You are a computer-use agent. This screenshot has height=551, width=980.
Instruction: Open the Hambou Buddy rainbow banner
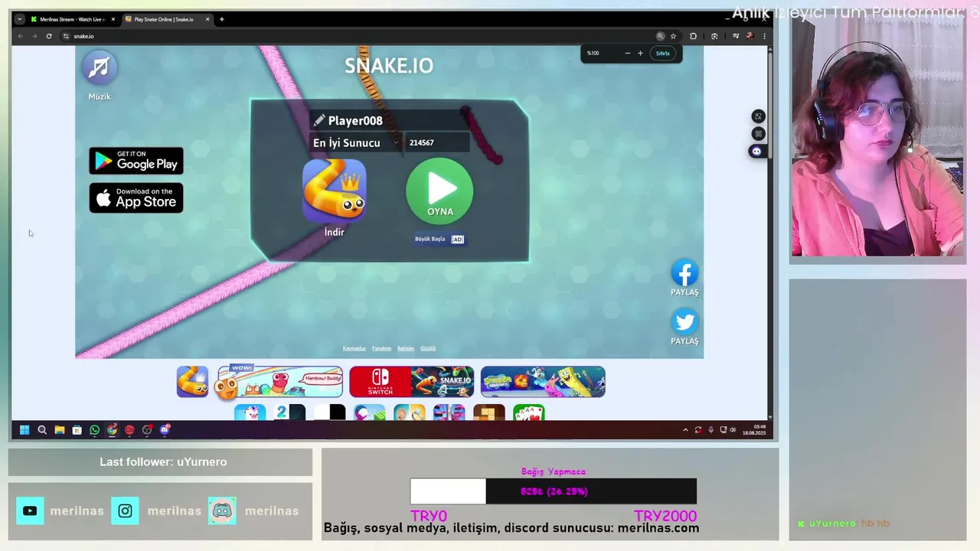point(280,382)
